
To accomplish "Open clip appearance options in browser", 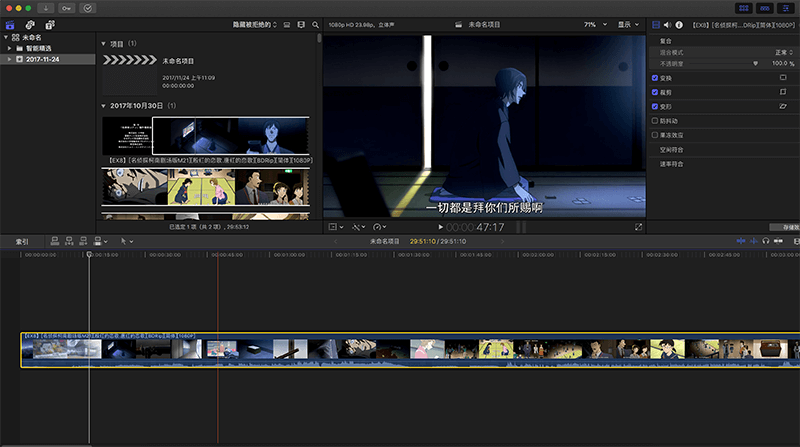I will (301, 24).
